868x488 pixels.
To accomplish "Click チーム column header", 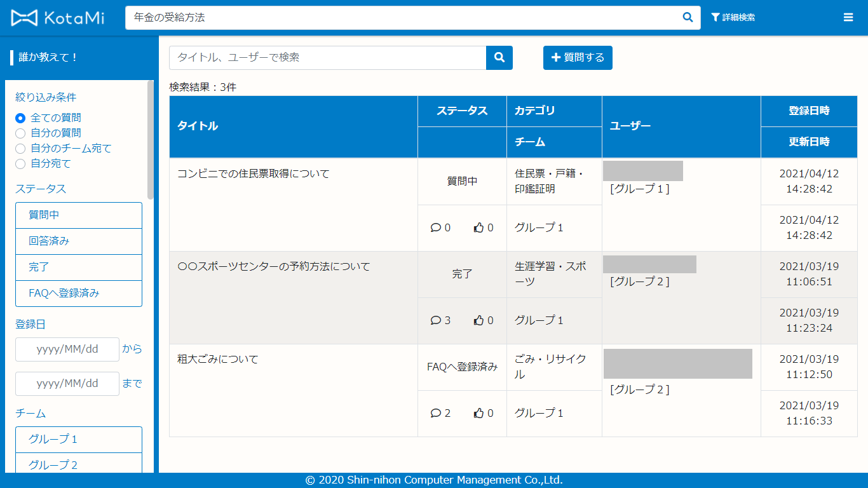I will (554, 142).
